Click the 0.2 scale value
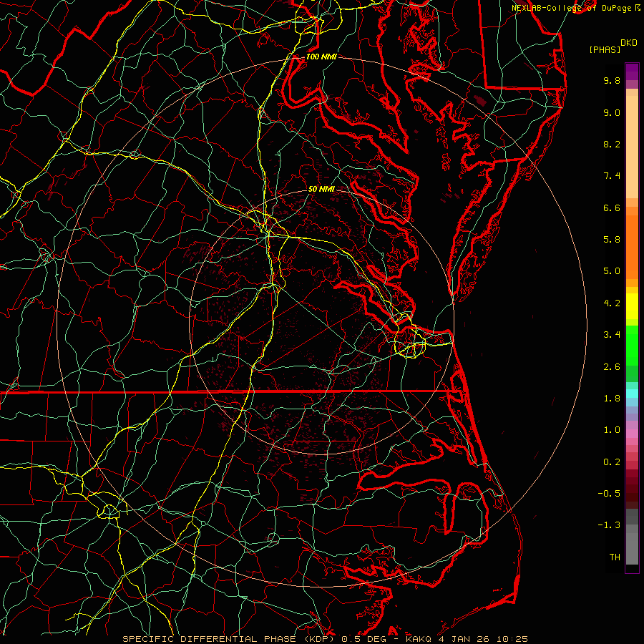This screenshot has width=644, height=644. [x=612, y=462]
